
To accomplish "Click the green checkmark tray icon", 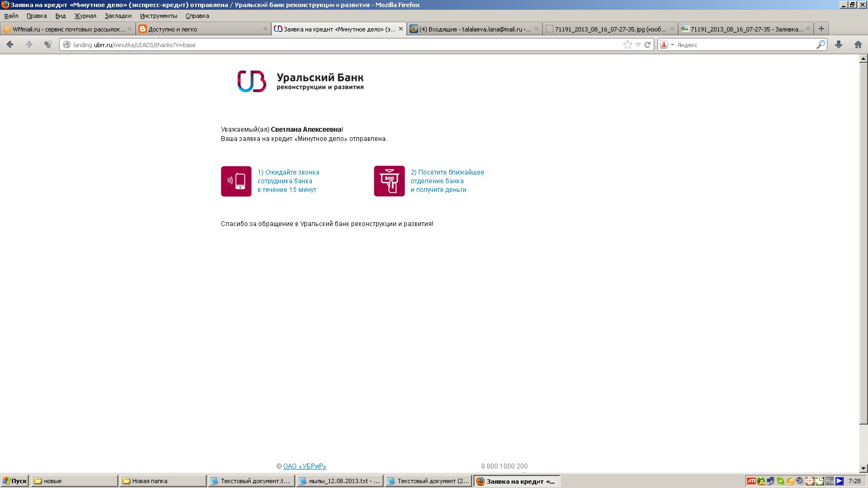I will (x=781, y=481).
